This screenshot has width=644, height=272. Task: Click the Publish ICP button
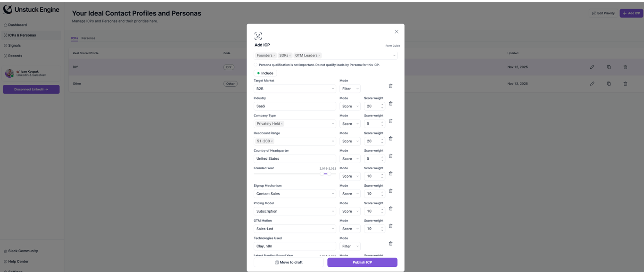click(x=362, y=263)
